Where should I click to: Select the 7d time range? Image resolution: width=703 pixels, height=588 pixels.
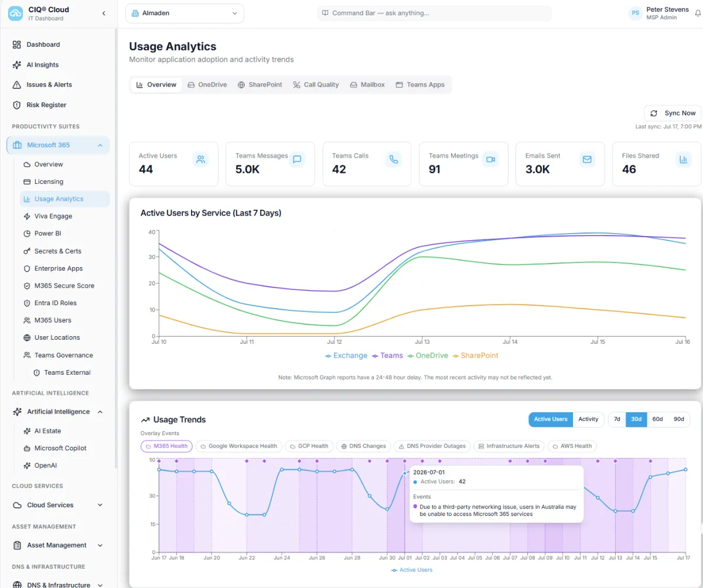click(617, 419)
